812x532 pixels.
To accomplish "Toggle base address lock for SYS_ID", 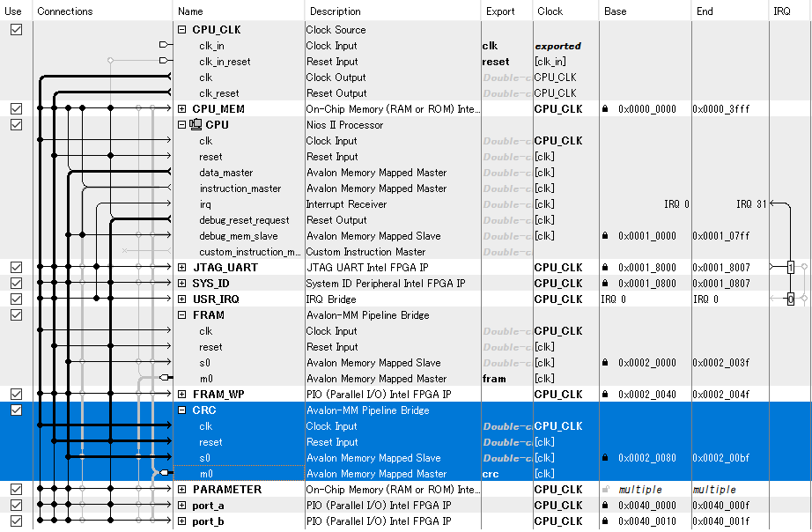I will pyautogui.click(x=605, y=284).
